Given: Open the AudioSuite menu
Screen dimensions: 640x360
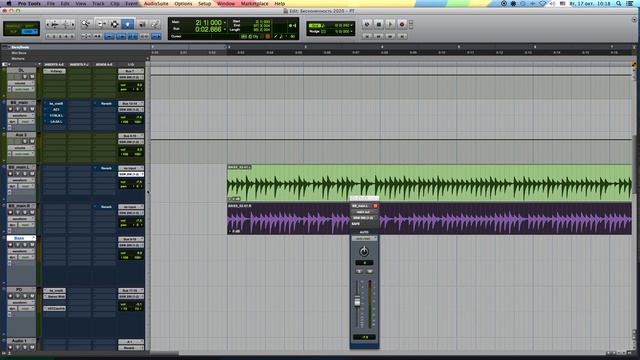Looking at the screenshot, I should (156, 3).
